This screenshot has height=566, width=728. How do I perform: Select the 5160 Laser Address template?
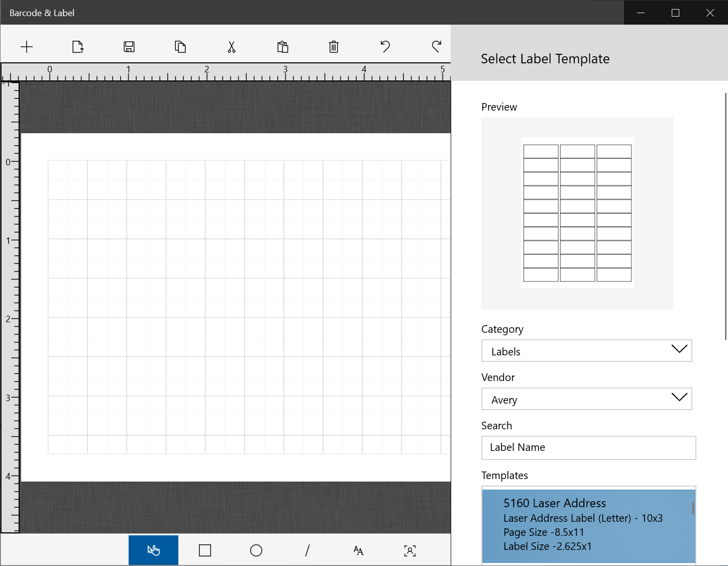tap(588, 526)
